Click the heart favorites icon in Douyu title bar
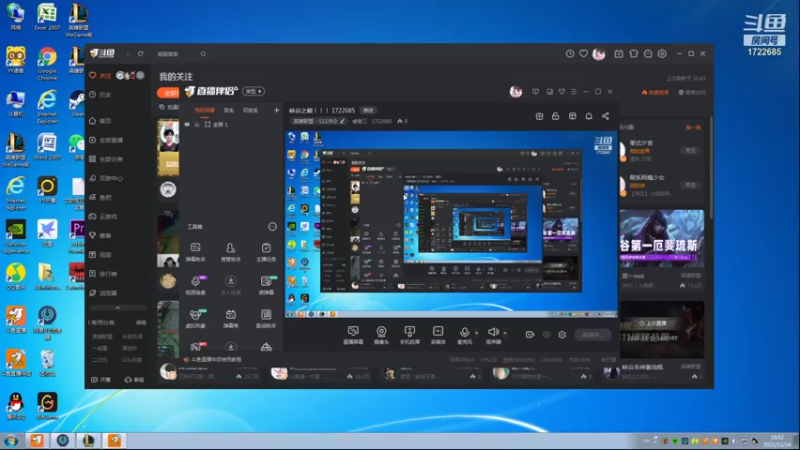Viewport: 800px width, 450px height. pos(583,54)
